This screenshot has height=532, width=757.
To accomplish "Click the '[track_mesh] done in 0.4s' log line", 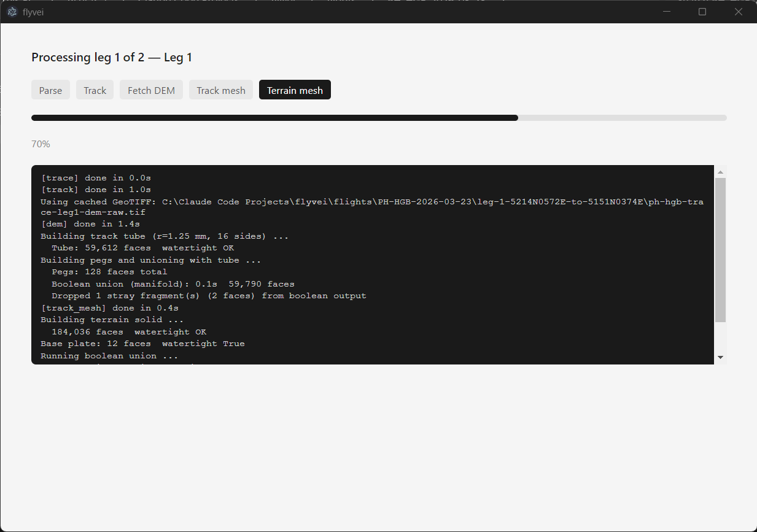I will coord(109,308).
